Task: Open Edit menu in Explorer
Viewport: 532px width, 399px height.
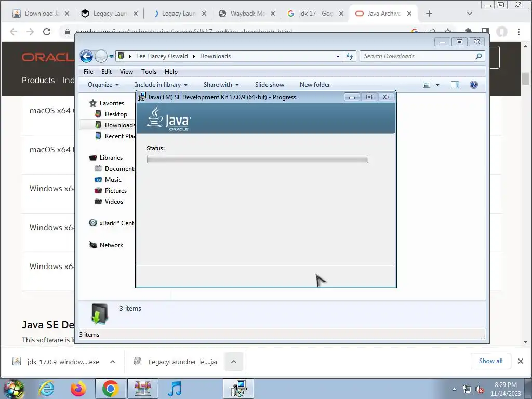Action: click(x=106, y=72)
